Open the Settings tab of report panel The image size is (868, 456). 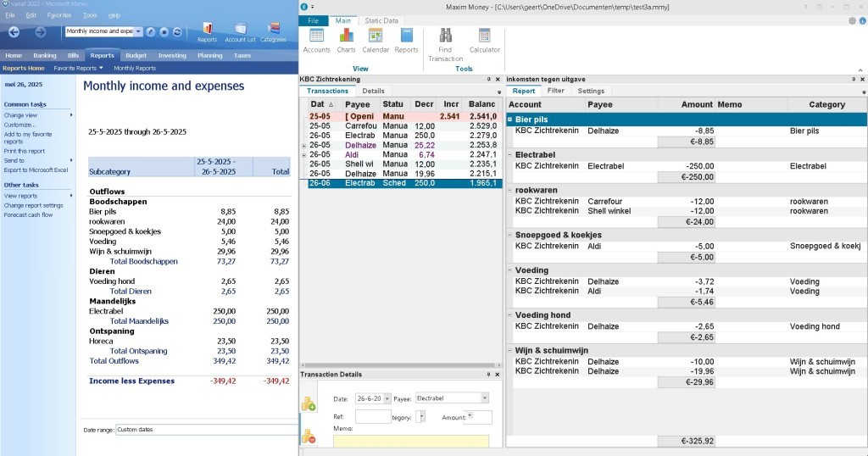(x=591, y=91)
